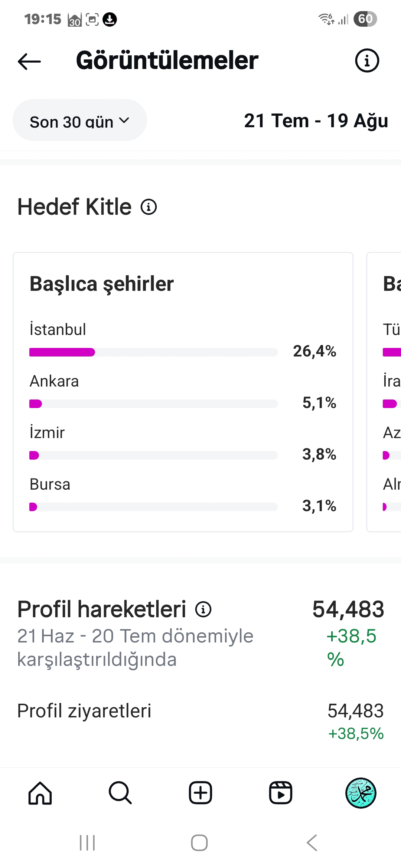Open the profile avatar tab
Image resolution: width=401 pixels, height=868 pixels.
coord(361,793)
